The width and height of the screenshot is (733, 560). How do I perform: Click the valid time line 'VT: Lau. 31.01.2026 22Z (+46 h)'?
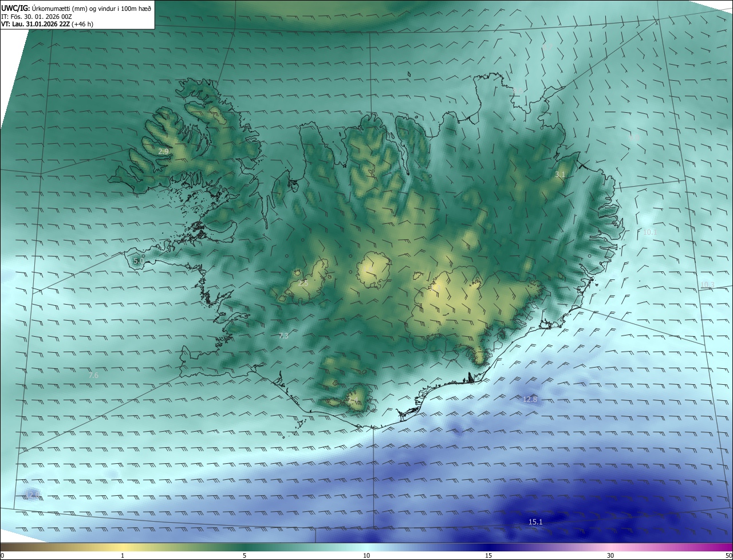(x=48, y=24)
